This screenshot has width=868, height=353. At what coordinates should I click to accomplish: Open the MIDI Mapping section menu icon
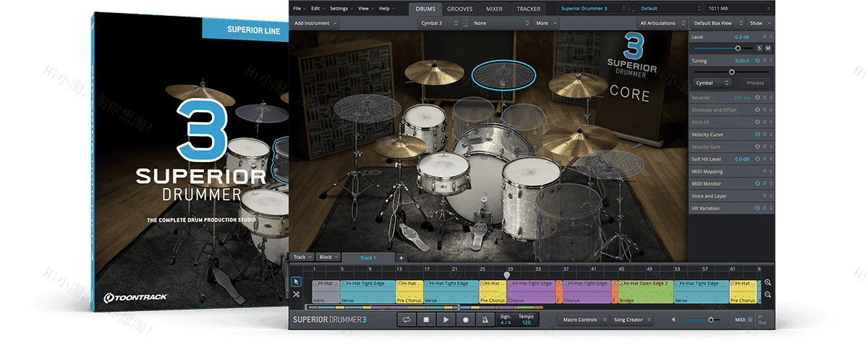tap(765, 171)
